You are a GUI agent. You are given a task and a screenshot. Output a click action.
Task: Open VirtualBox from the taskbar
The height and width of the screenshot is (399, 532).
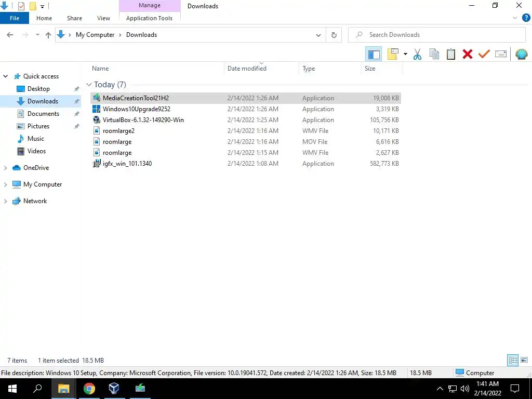(114, 389)
